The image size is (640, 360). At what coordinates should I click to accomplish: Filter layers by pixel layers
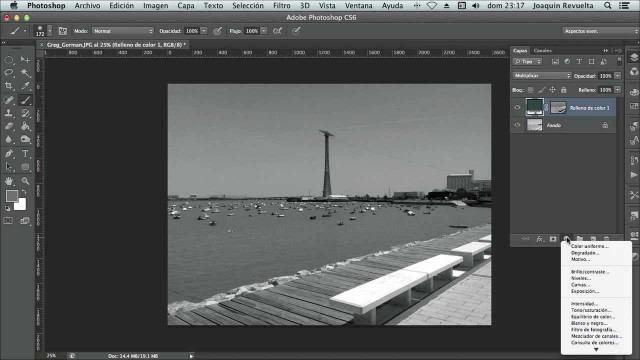(x=555, y=62)
